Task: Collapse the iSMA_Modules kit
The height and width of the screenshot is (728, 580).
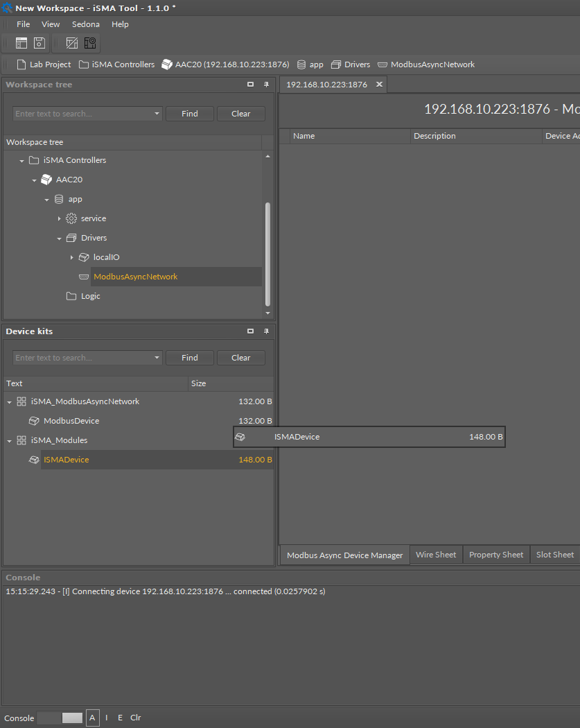Action: (9, 441)
